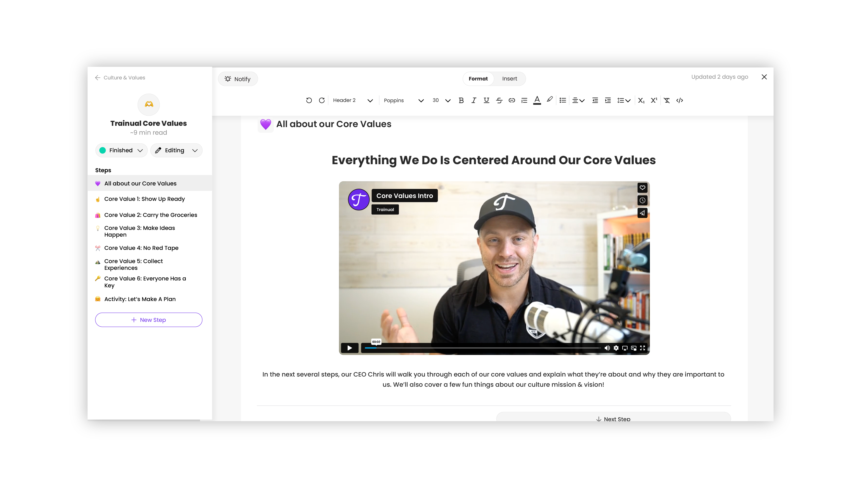Open Core Value 4: No Red Tape step
868x488 pixels.
click(141, 248)
